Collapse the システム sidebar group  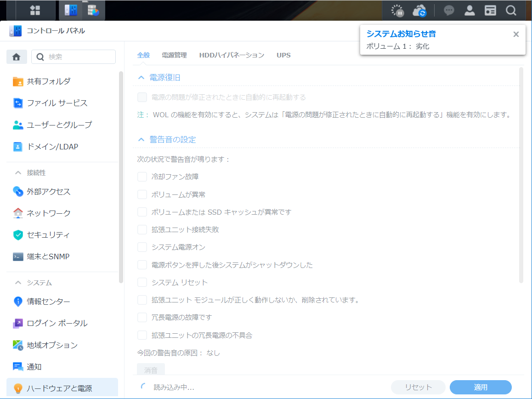18,283
